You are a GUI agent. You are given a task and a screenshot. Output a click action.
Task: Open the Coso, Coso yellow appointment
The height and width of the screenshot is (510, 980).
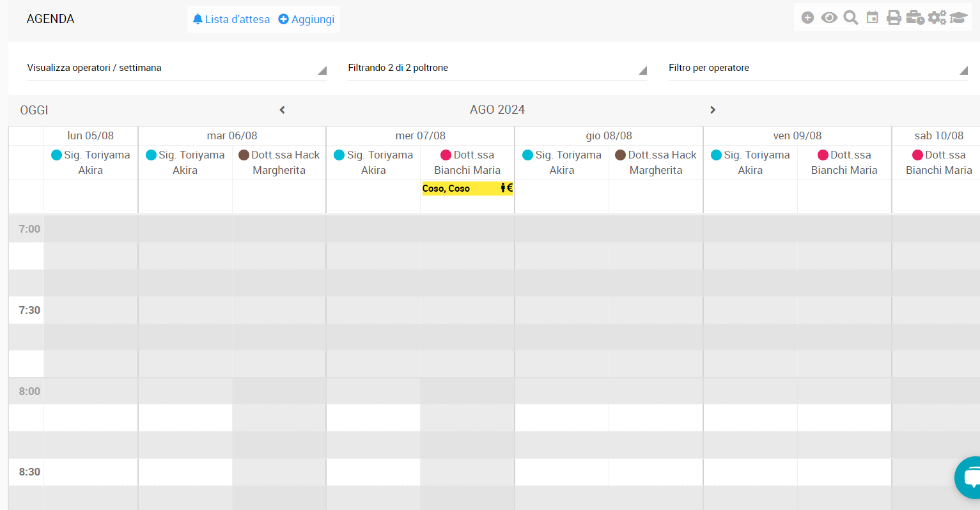pyautogui.click(x=467, y=188)
